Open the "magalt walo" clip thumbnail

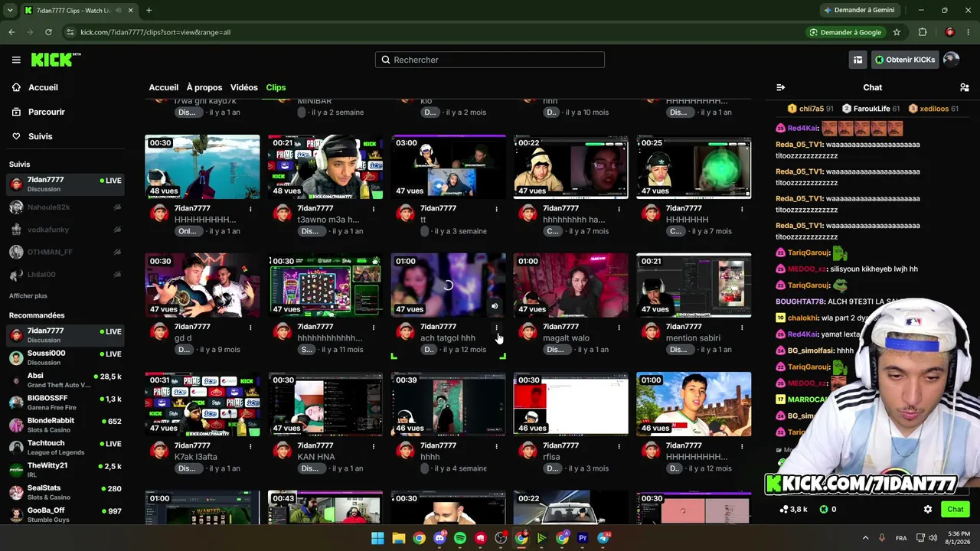tap(570, 285)
